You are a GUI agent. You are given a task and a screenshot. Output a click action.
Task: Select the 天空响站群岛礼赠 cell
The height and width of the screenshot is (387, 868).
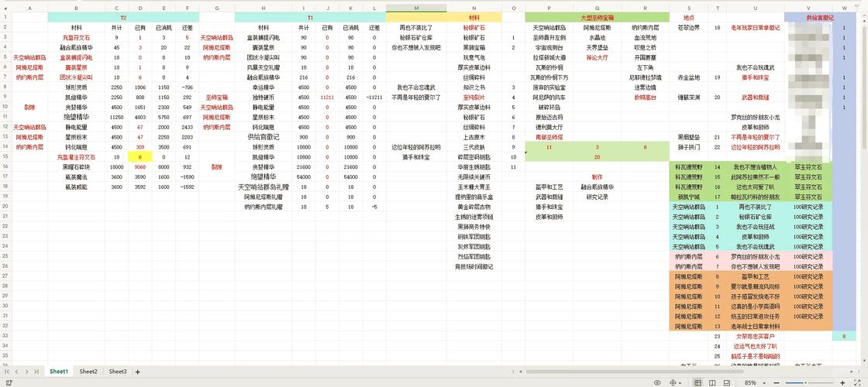[263, 187]
